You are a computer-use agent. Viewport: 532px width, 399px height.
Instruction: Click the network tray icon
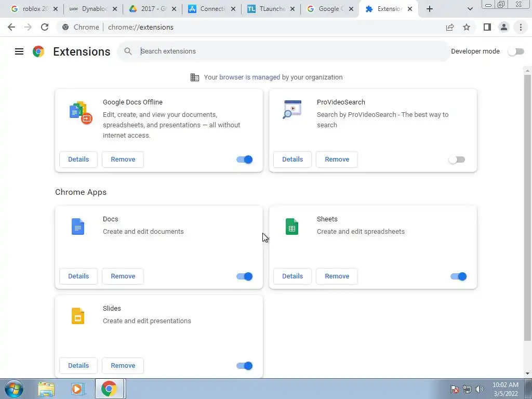(467, 389)
